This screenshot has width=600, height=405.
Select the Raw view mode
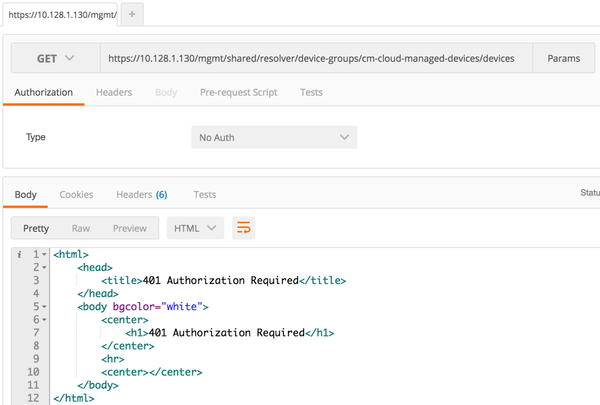coord(81,228)
